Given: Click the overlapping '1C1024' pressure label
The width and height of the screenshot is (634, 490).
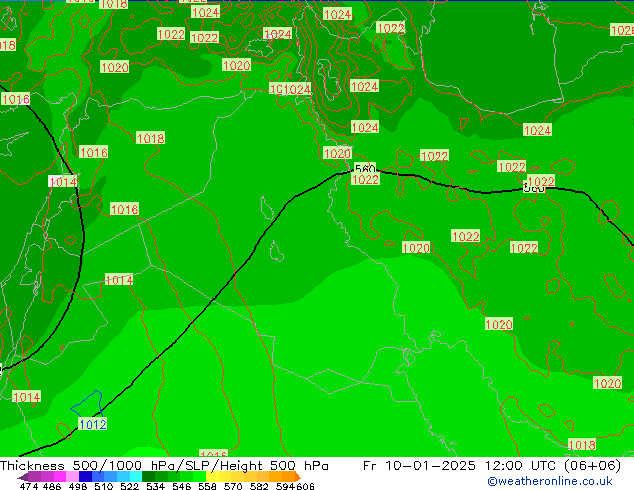Looking at the screenshot, I should (x=290, y=89).
